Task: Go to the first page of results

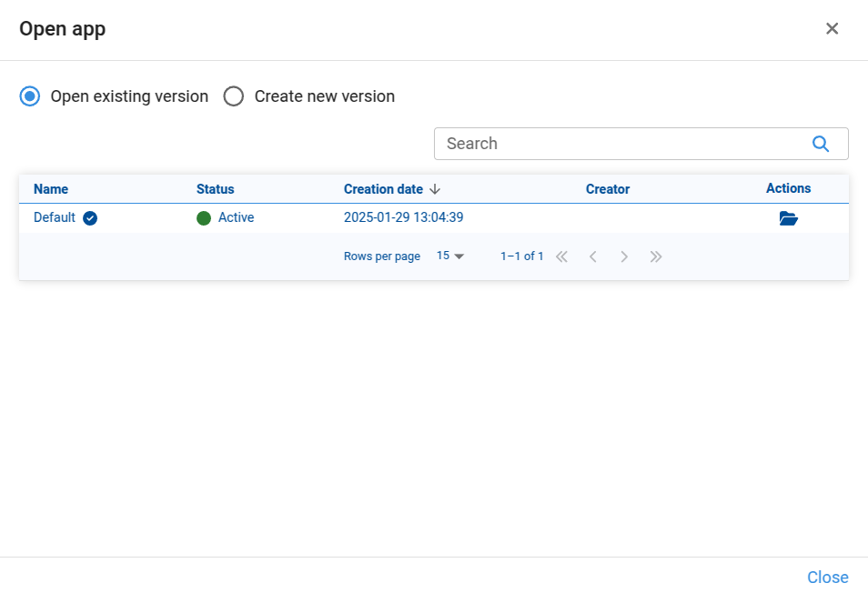Action: point(561,256)
